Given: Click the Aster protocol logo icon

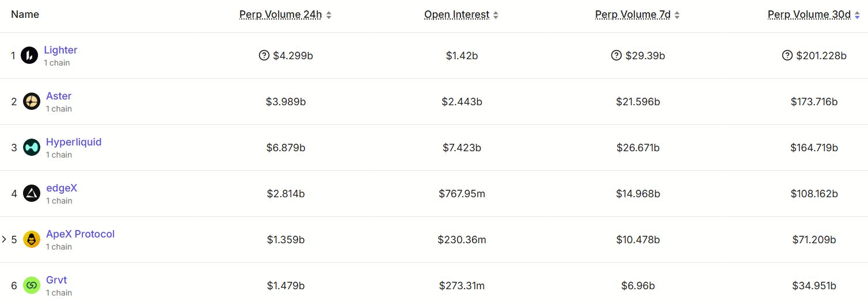Looking at the screenshot, I should (32, 101).
